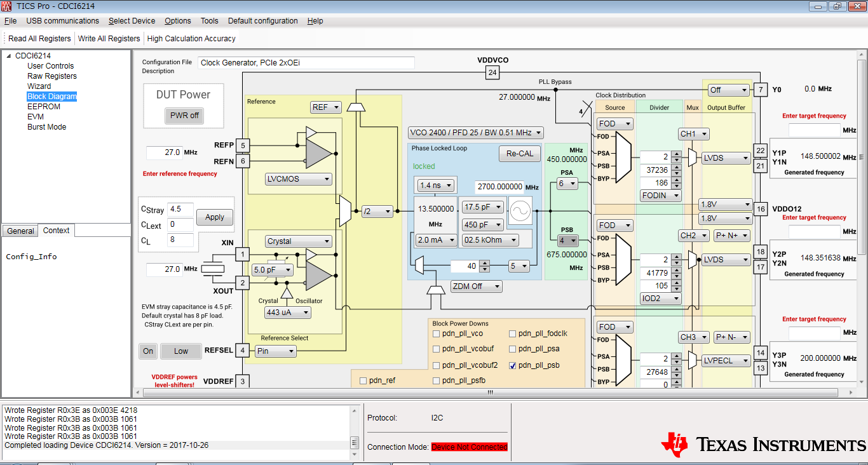Click pin 13 box for Y3N output

pos(761,367)
